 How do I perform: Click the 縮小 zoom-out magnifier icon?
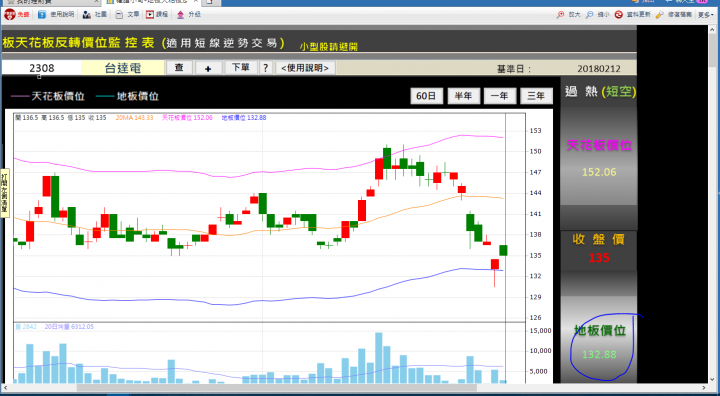pyautogui.click(x=590, y=15)
